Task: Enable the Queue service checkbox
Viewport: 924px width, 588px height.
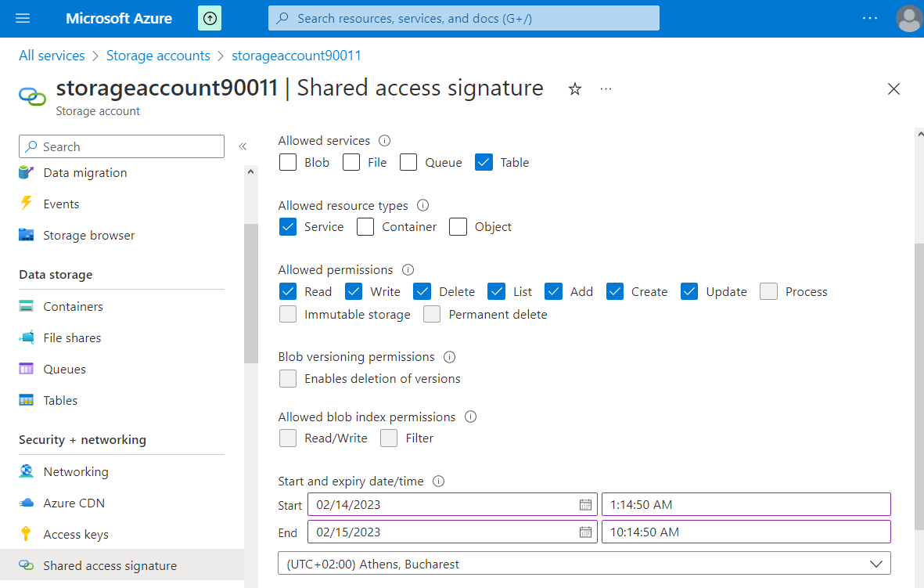Action: point(408,162)
